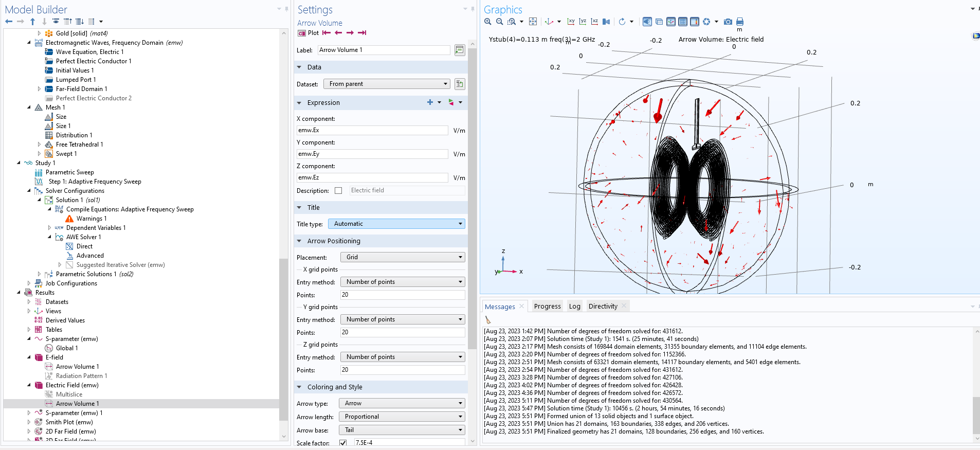Uncheck the Scale factor checkbox

[x=343, y=443]
